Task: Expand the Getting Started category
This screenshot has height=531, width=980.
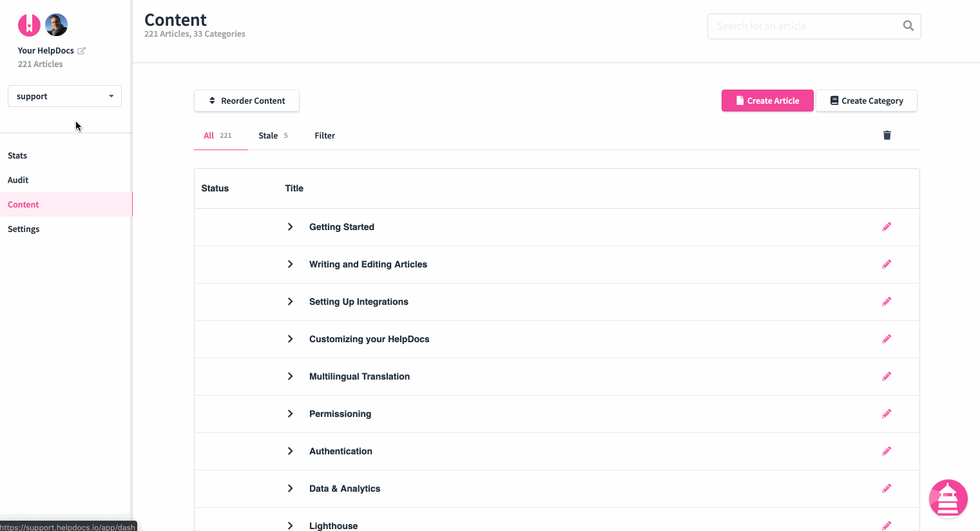Action: coord(291,227)
